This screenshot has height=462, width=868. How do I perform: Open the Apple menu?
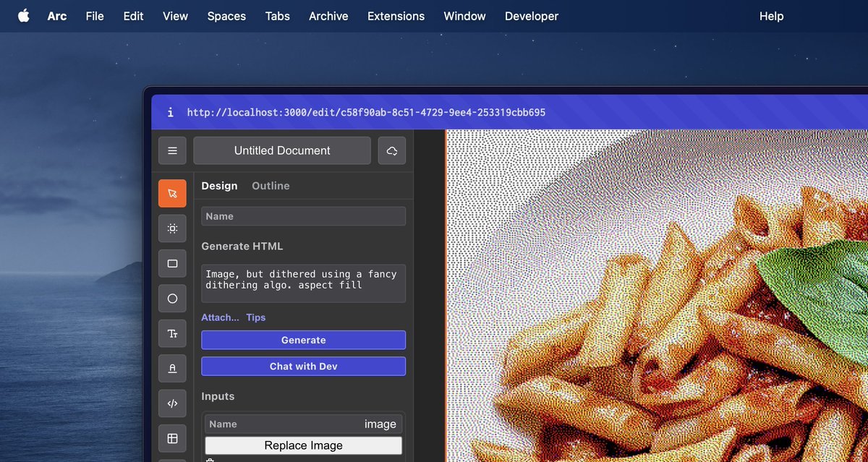tap(24, 16)
